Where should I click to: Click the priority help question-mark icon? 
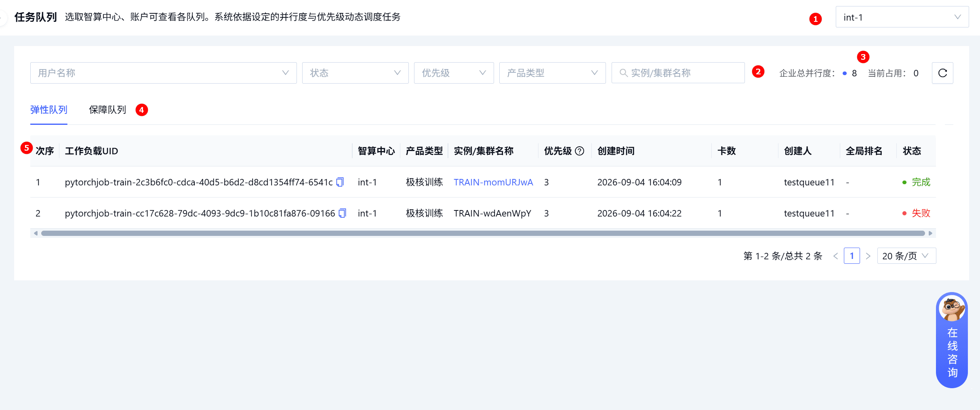(x=580, y=151)
